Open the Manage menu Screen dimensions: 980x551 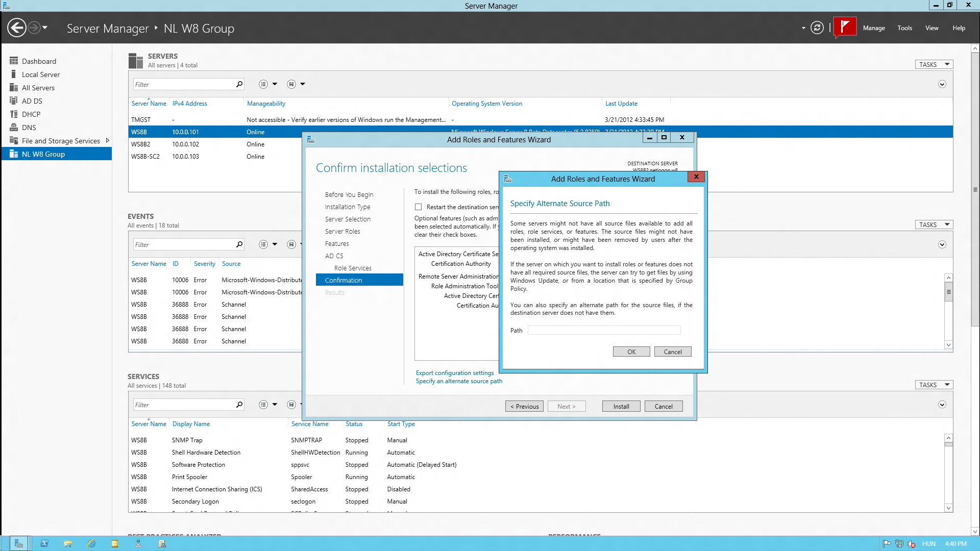pos(874,28)
